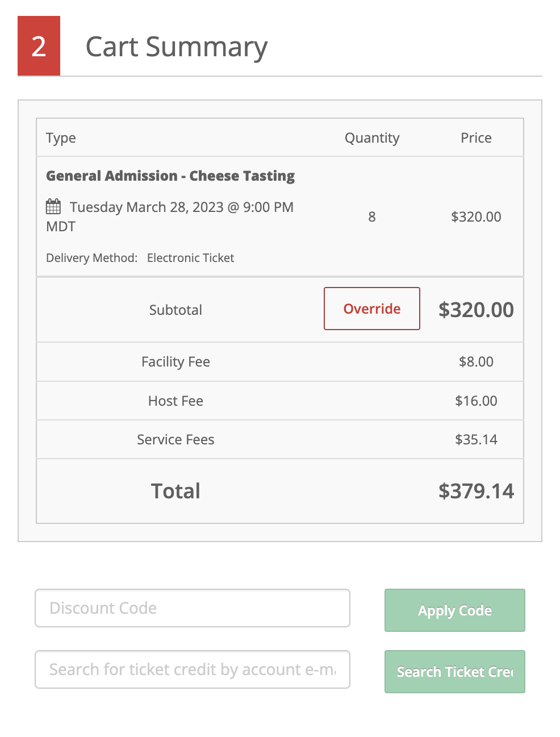The width and height of the screenshot is (560, 737).
Task: Click the Quantity column header
Action: point(372,138)
